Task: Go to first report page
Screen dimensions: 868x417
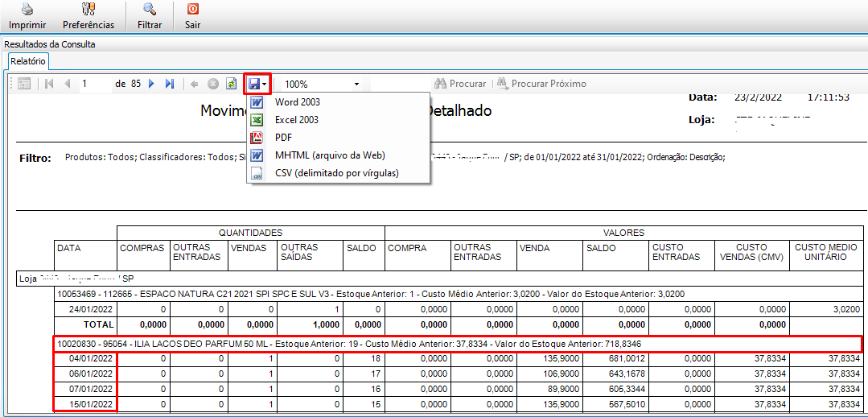Action: (49, 85)
